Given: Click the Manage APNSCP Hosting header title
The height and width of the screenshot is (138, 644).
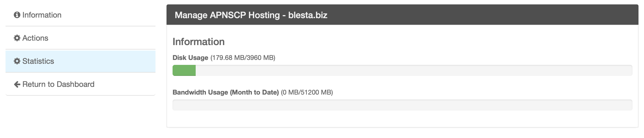Looking at the screenshot, I should pyautogui.click(x=227, y=15).
